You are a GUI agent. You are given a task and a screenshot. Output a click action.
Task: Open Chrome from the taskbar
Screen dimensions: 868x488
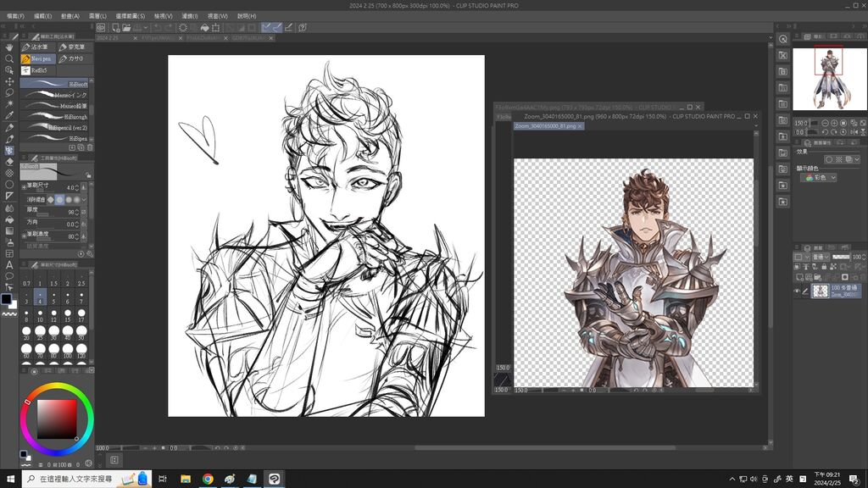point(208,479)
